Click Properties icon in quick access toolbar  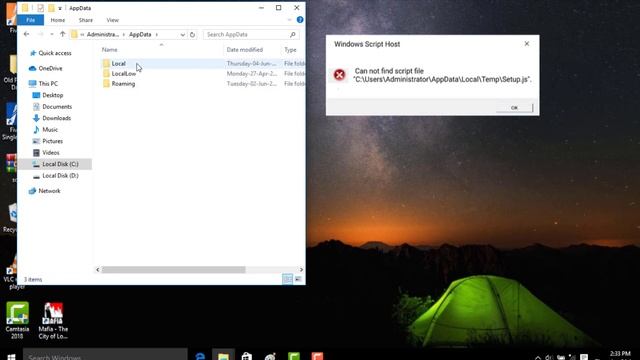pos(40,8)
